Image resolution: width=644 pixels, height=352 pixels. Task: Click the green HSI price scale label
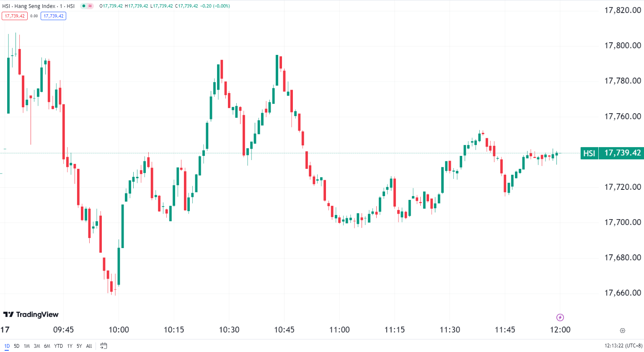[x=589, y=153]
